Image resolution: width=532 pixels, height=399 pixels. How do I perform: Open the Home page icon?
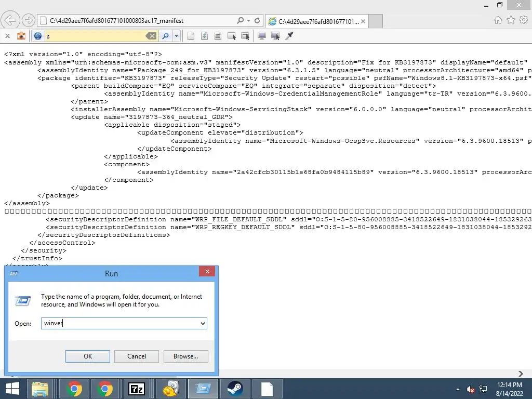[498, 20]
